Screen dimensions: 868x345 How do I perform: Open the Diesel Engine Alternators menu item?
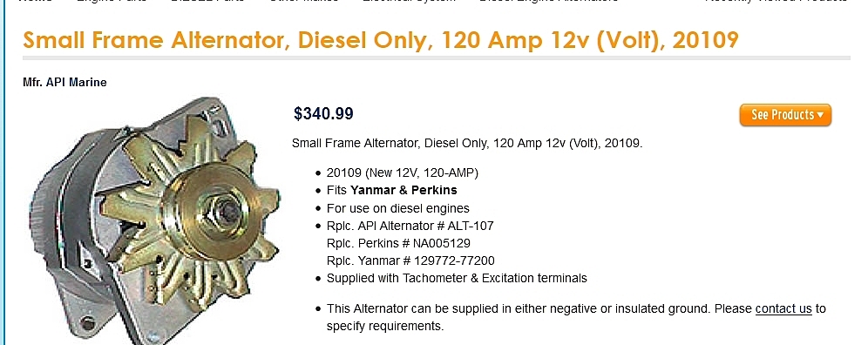click(x=548, y=2)
